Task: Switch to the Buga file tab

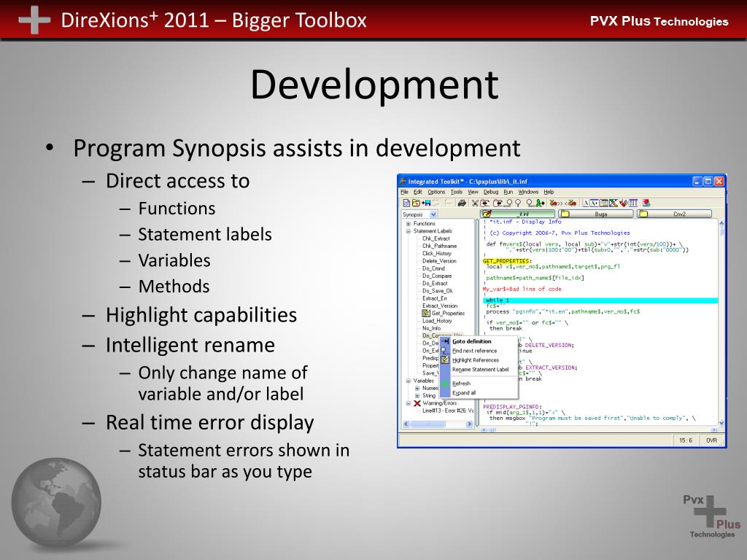Action: [596, 214]
